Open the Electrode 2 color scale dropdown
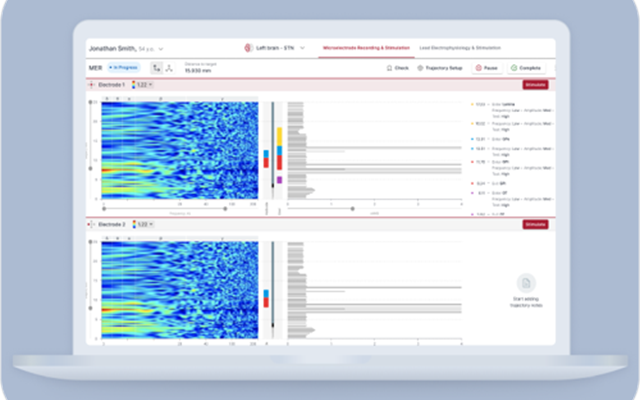640x400 pixels. point(142,224)
